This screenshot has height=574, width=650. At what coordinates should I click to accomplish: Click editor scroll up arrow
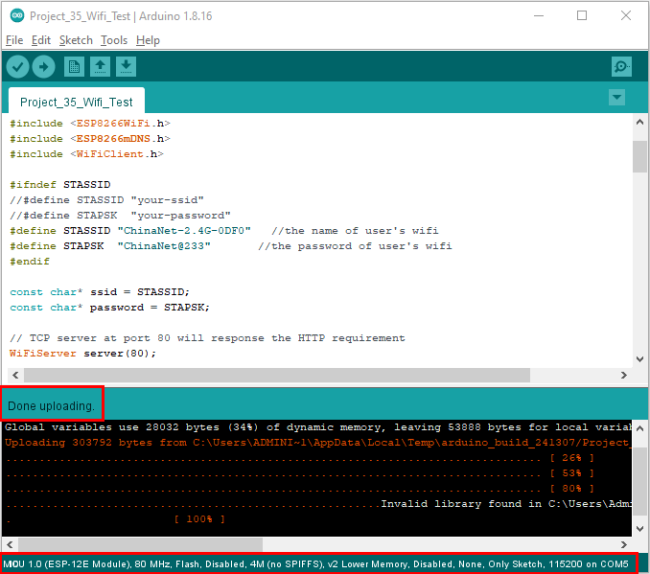[x=640, y=122]
